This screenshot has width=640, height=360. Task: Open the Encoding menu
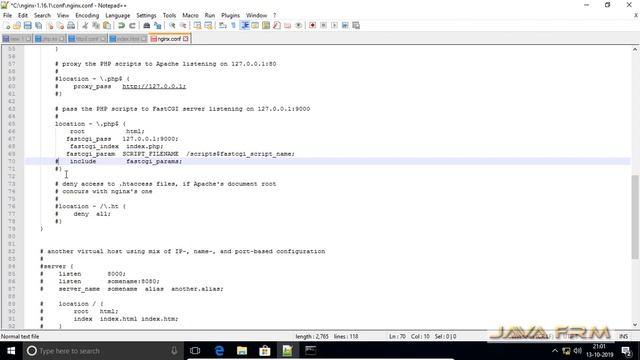pyautogui.click(x=87, y=16)
